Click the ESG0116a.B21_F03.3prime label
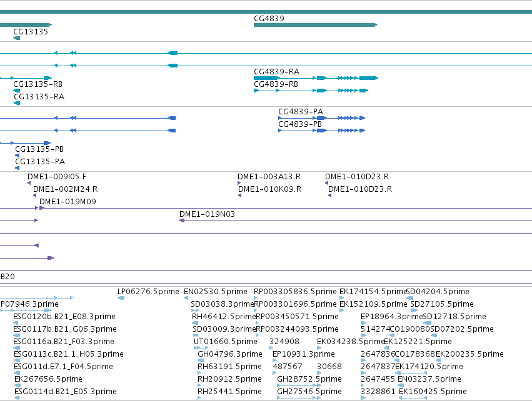 pyautogui.click(x=64, y=342)
